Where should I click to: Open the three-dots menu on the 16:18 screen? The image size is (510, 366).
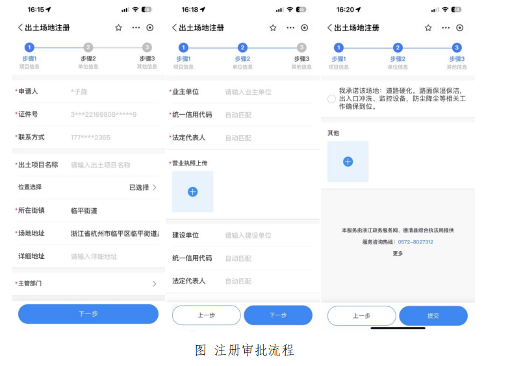290,28
